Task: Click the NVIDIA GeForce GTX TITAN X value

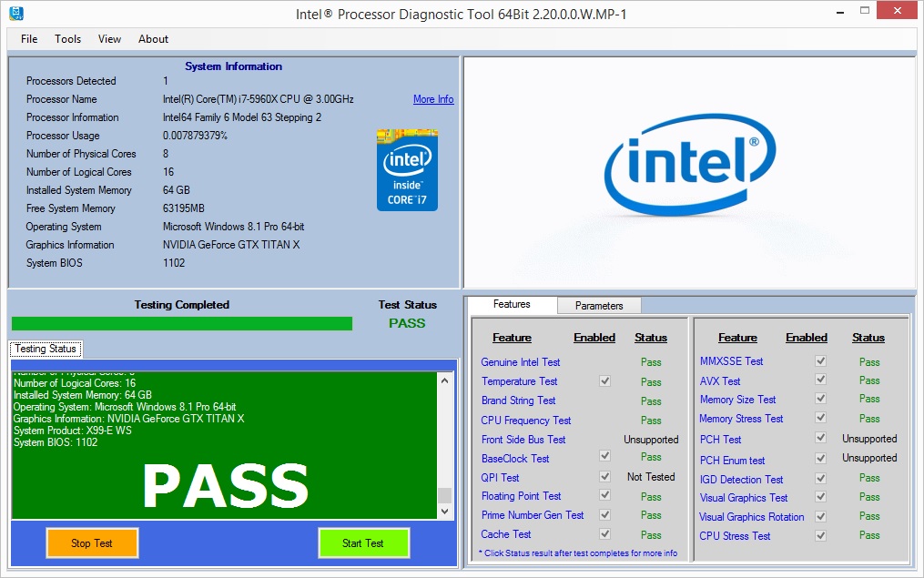Action: coord(231,245)
